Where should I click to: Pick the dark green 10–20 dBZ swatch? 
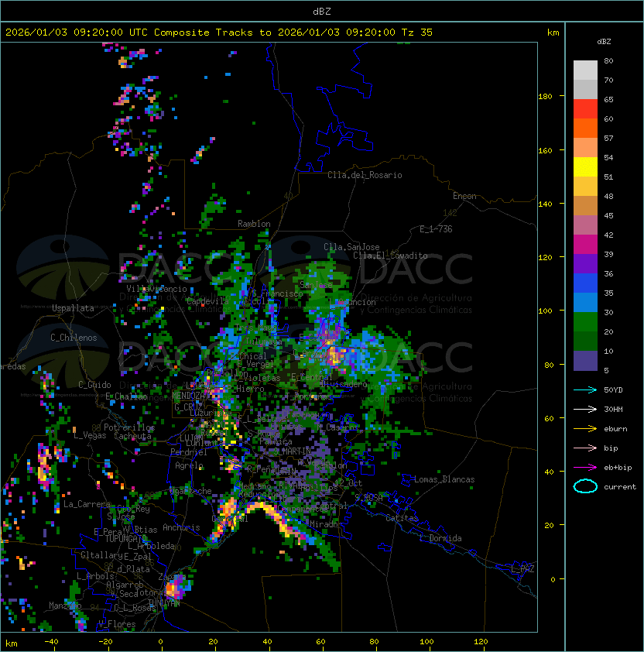click(585, 341)
